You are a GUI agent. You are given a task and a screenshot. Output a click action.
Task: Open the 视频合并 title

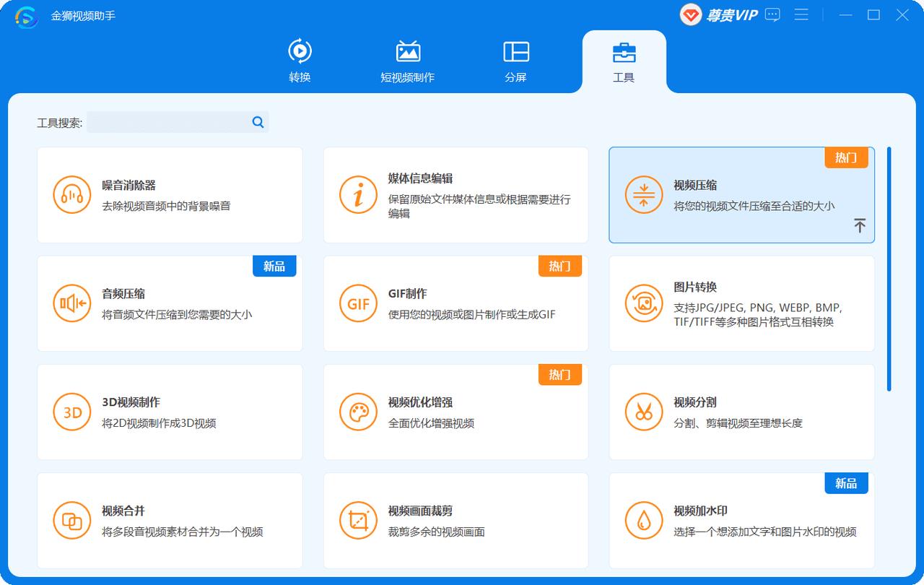coord(123,511)
